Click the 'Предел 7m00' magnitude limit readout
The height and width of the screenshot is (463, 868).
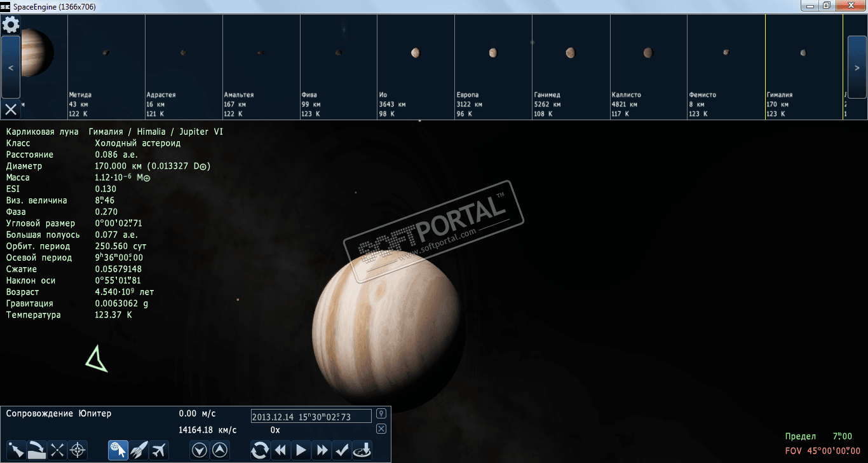[818, 436]
